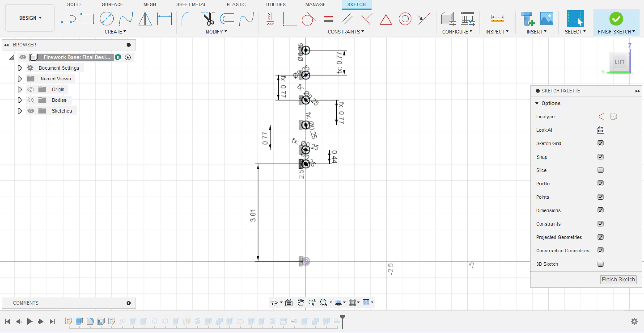Toggle the Sketch Grid checkbox
The height and width of the screenshot is (333, 644).
[600, 143]
